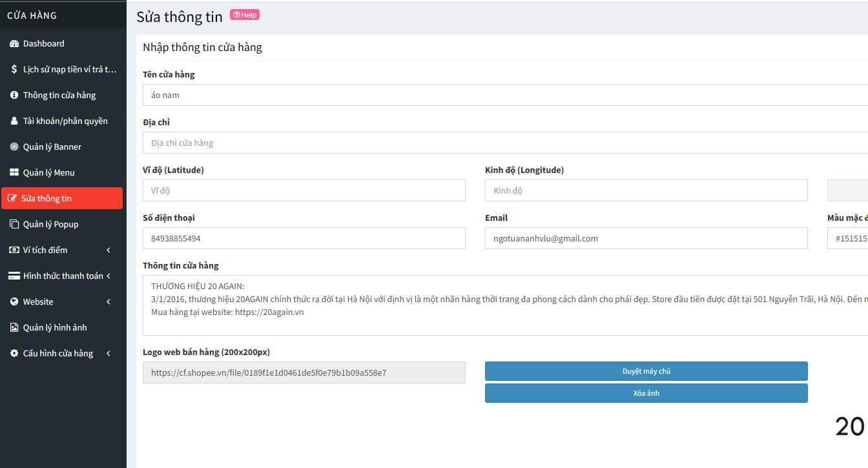Viewport: 868px width, 468px height.
Task: Click the default color field #151515
Action: pyautogui.click(x=847, y=238)
